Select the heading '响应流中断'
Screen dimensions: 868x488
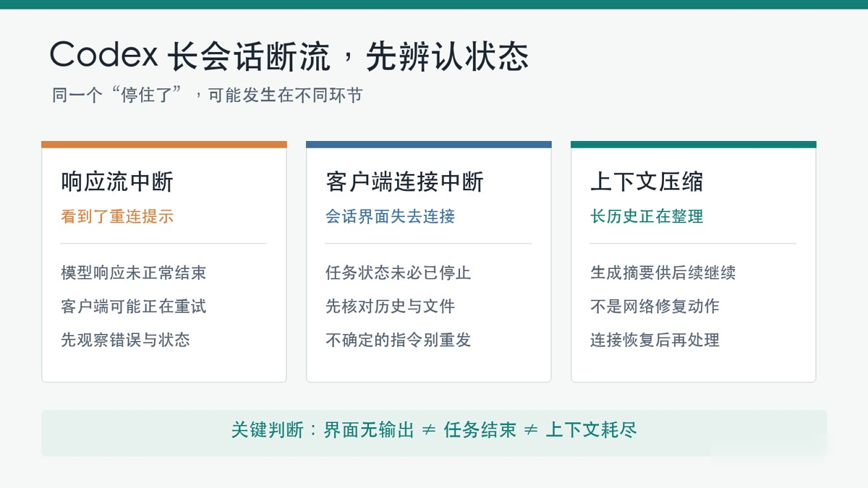[x=117, y=181]
